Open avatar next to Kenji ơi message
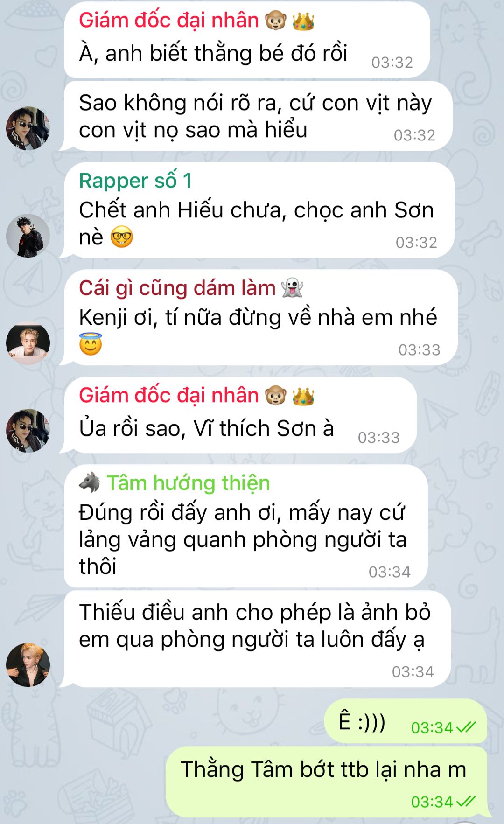 (28, 343)
